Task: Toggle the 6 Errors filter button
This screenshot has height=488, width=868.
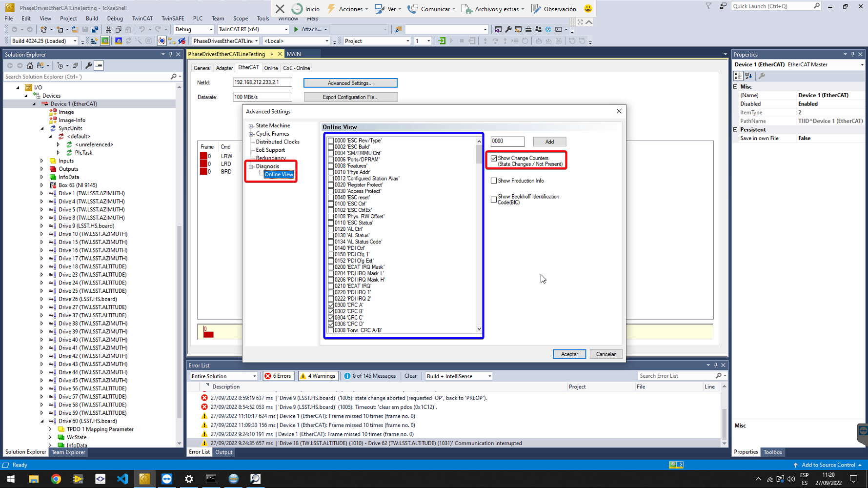Action: pos(279,376)
